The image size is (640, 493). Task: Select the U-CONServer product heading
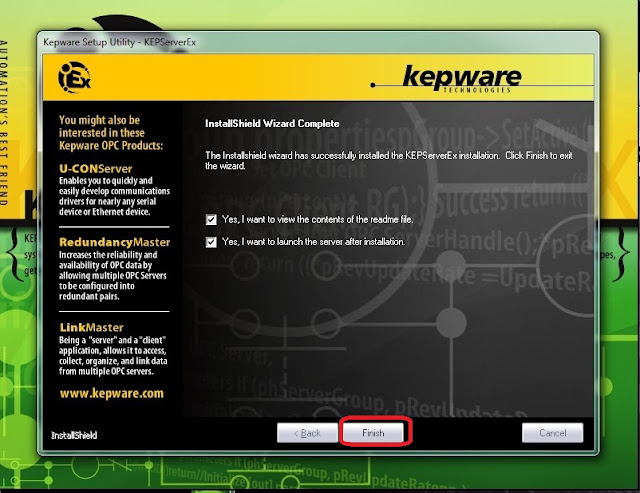pos(96,169)
